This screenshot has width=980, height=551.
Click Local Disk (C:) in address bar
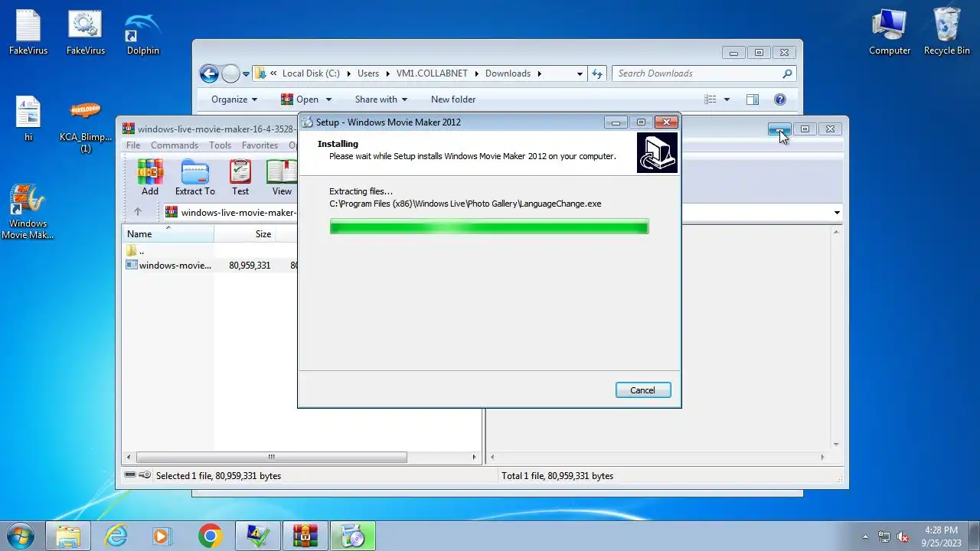click(311, 73)
